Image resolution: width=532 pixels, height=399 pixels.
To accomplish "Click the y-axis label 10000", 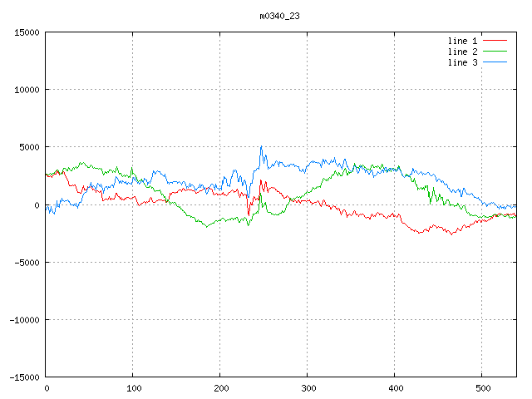I will click(27, 90).
